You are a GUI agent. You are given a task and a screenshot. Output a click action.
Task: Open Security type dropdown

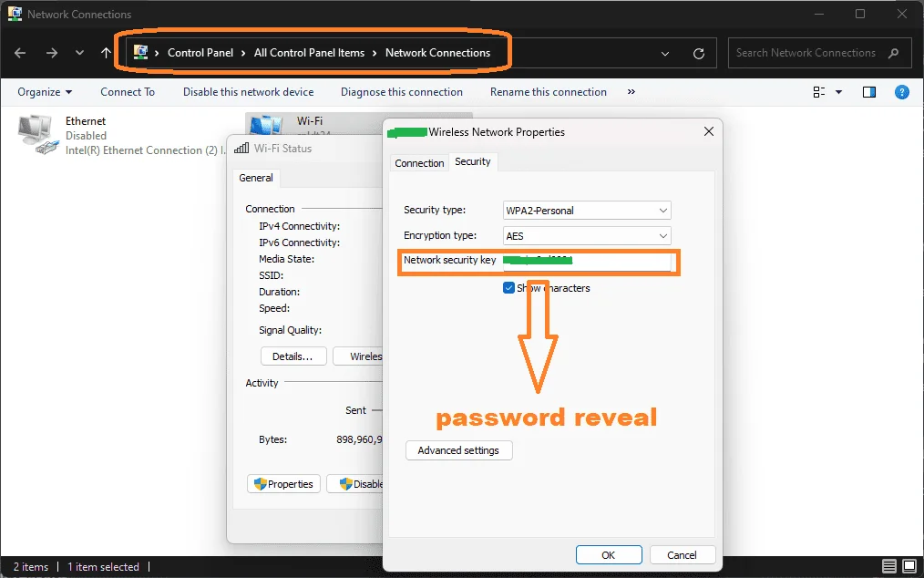(587, 211)
